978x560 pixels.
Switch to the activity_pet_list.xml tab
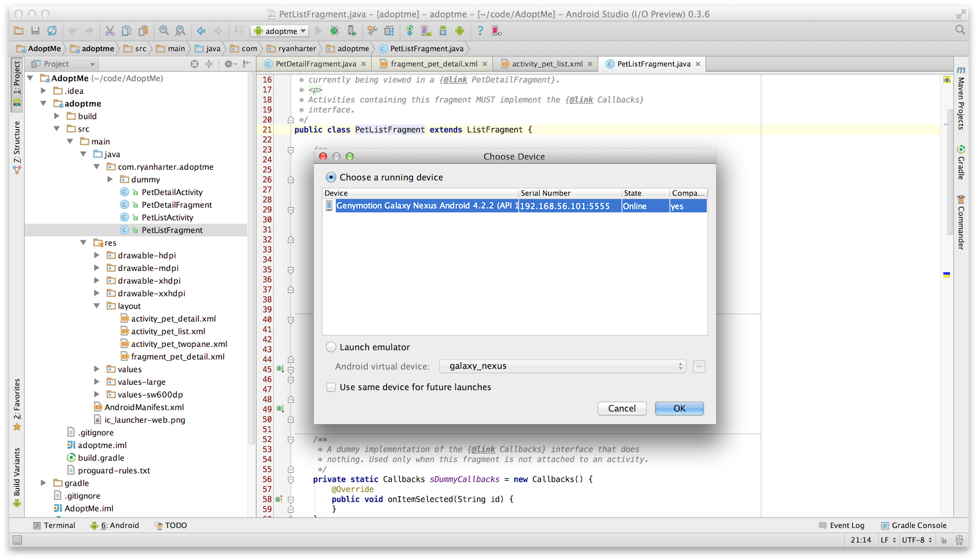point(547,64)
